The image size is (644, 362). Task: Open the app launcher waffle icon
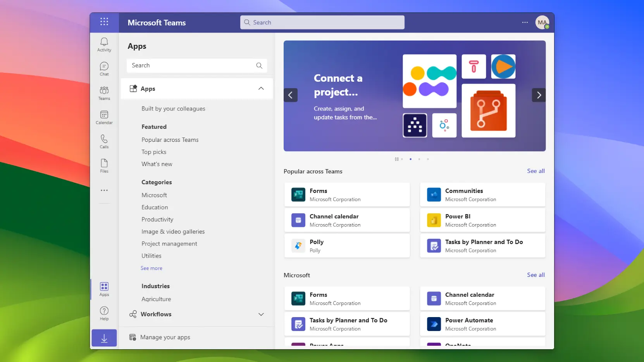(104, 22)
